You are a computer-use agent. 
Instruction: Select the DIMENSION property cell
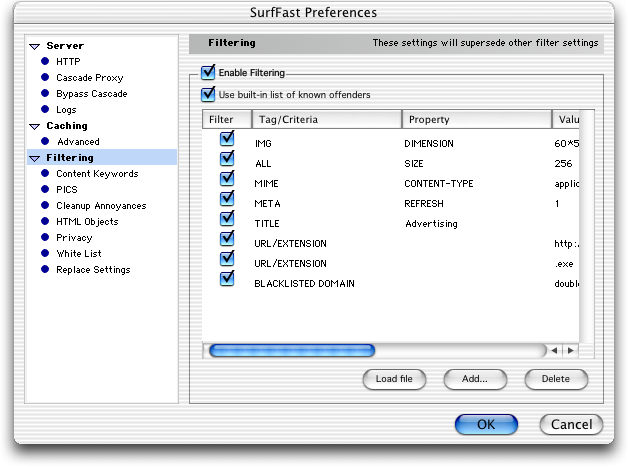(429, 144)
